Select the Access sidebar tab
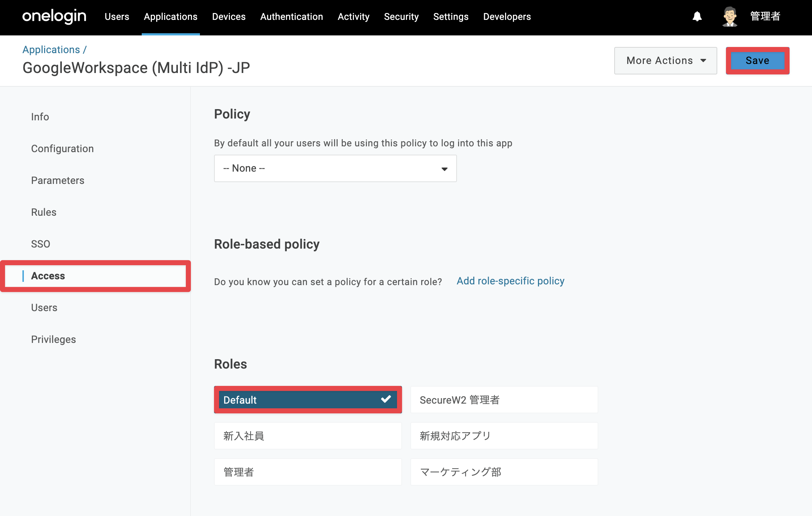Image resolution: width=812 pixels, height=516 pixels. pyautogui.click(x=95, y=276)
